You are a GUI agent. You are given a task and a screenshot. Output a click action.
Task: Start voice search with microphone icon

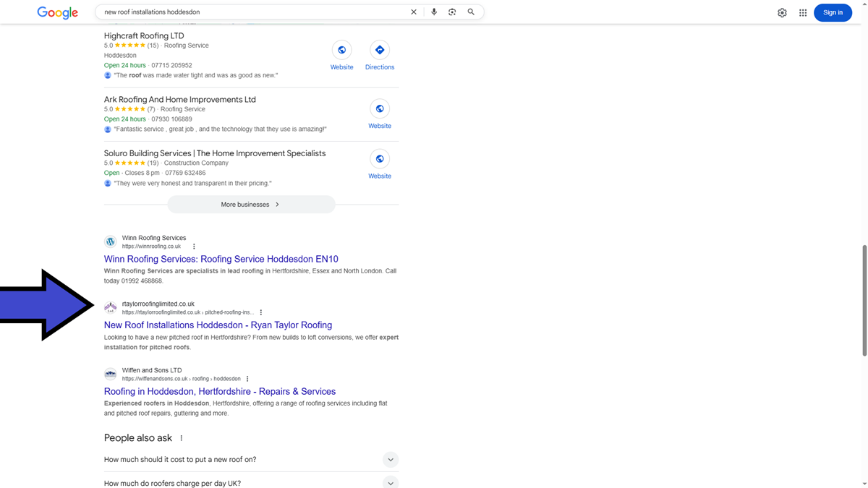click(434, 12)
